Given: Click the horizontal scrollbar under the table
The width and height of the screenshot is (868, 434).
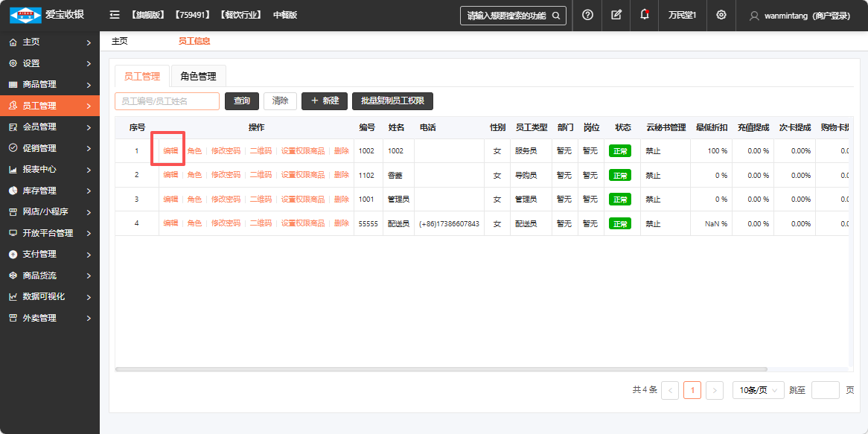Looking at the screenshot, I should coord(441,369).
